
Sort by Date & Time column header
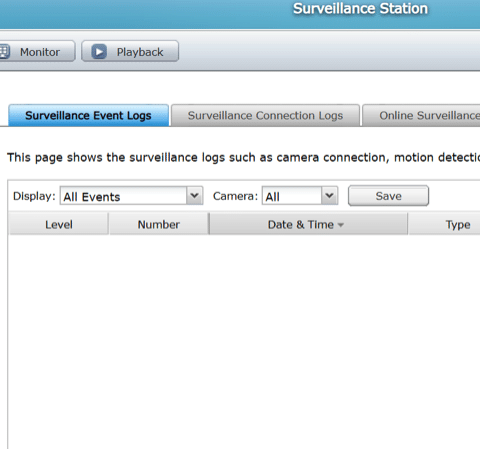pos(308,224)
